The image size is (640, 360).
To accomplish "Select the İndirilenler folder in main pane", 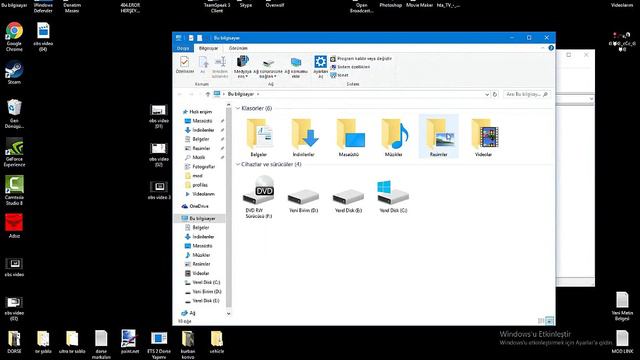I will [x=304, y=138].
